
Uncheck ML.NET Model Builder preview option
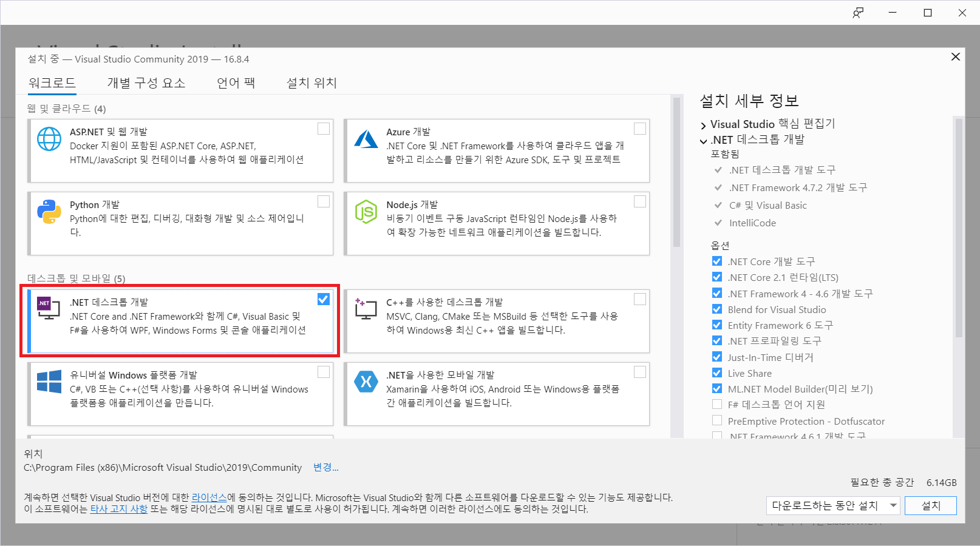717,388
